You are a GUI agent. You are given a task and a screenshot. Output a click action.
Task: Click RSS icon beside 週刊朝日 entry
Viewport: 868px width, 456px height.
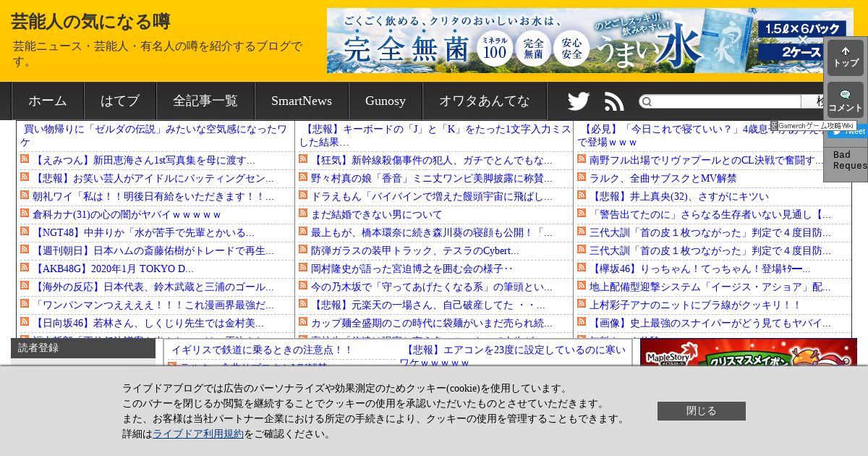pyautogui.click(x=25, y=250)
